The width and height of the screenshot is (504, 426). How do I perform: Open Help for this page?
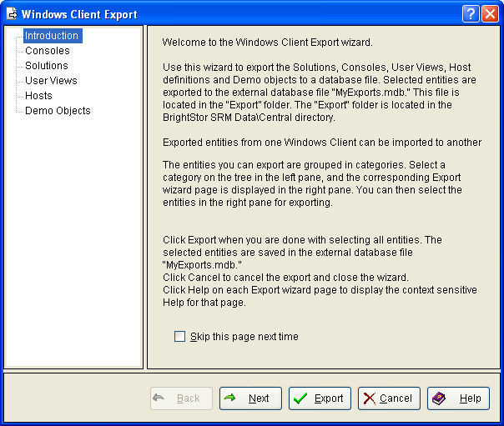[458, 398]
